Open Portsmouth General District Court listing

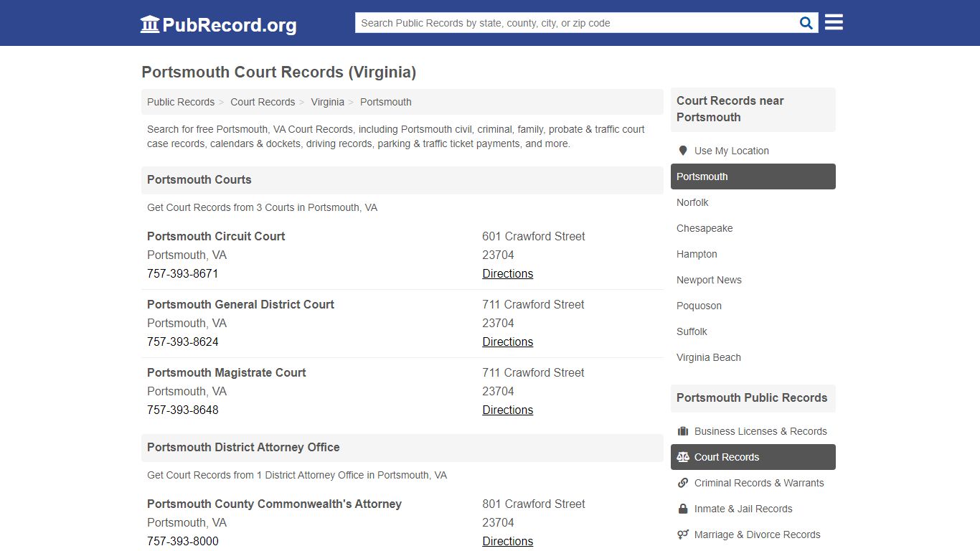point(240,304)
